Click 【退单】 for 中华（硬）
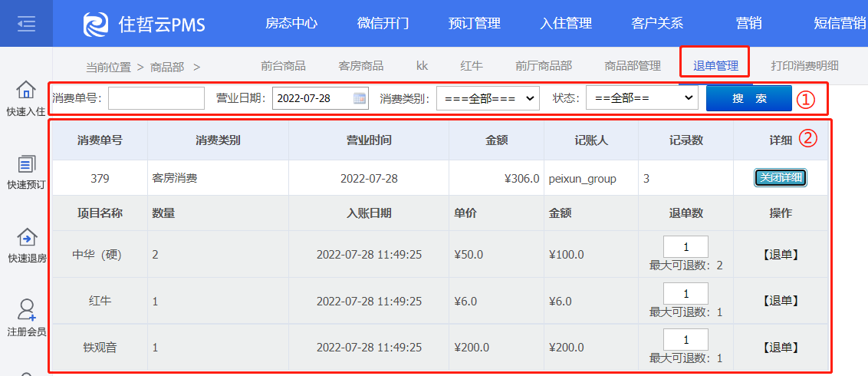 click(x=781, y=254)
